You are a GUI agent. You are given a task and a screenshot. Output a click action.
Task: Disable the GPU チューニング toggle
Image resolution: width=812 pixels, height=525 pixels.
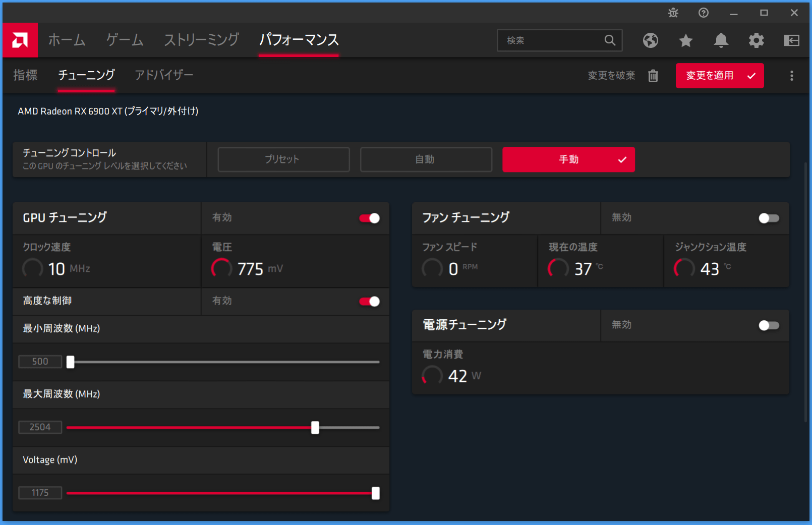[x=370, y=218]
